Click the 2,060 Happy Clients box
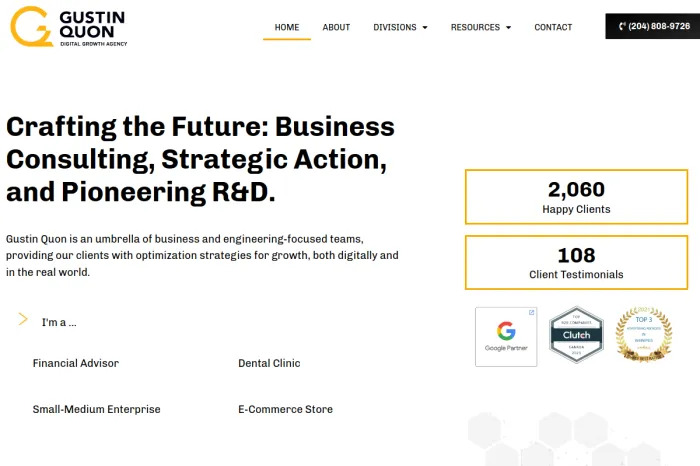This screenshot has width=700, height=466. (x=576, y=197)
